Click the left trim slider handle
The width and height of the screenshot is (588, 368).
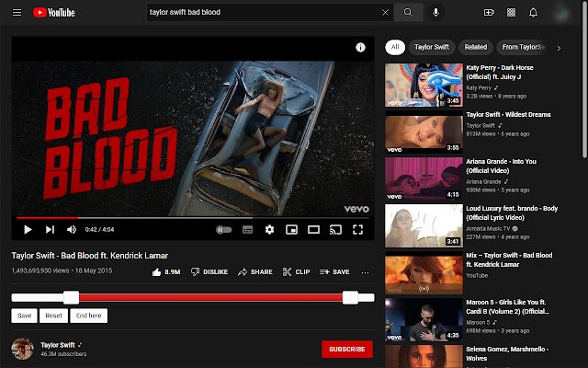pos(72,298)
